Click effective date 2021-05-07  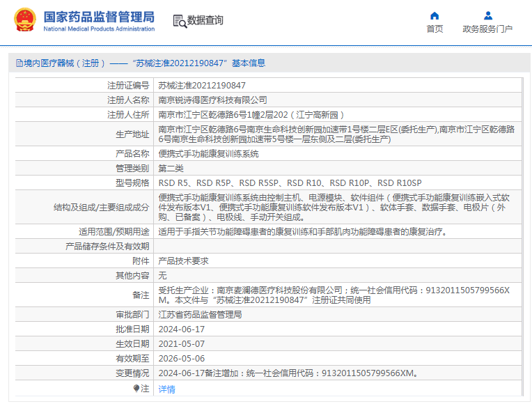click(182, 344)
